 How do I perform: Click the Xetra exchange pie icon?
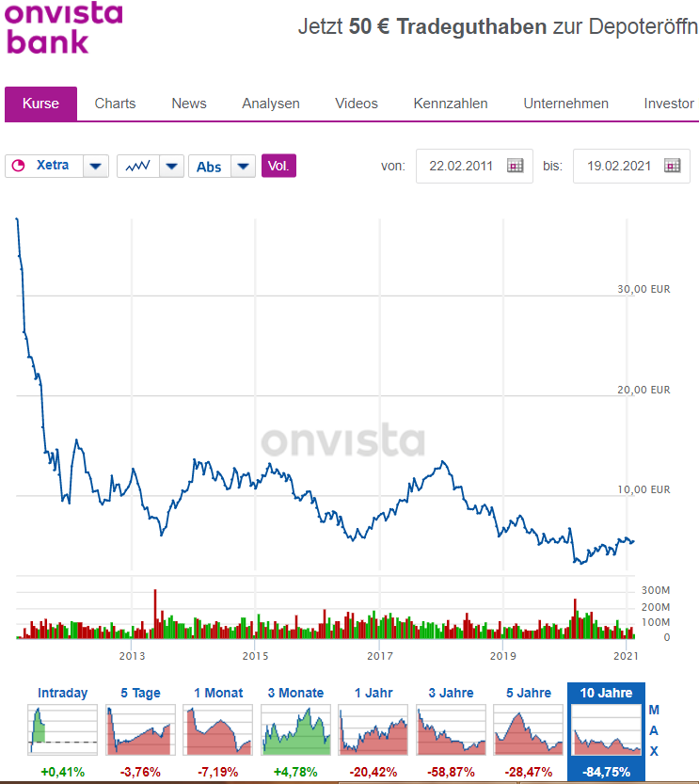[21, 166]
